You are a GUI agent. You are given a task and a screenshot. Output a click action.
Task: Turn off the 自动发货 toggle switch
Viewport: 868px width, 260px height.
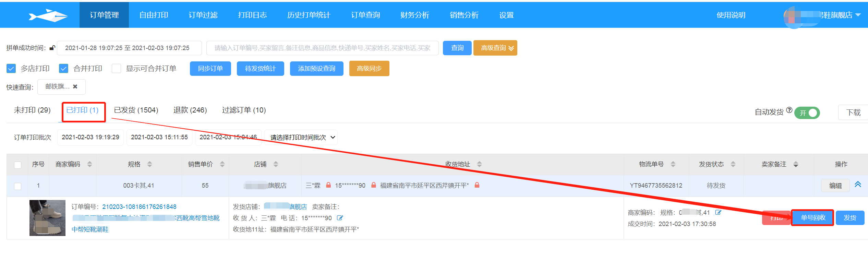807,113
